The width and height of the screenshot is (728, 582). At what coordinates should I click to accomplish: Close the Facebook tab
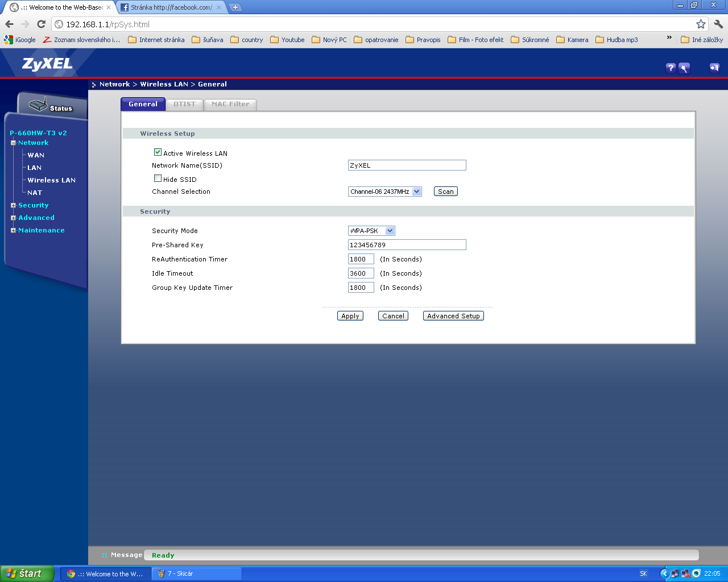(219, 7)
